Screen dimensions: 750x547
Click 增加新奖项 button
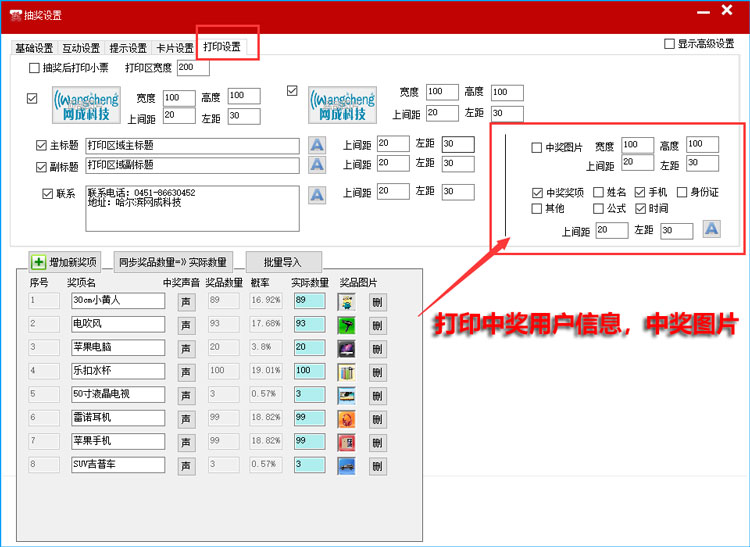pos(65,262)
